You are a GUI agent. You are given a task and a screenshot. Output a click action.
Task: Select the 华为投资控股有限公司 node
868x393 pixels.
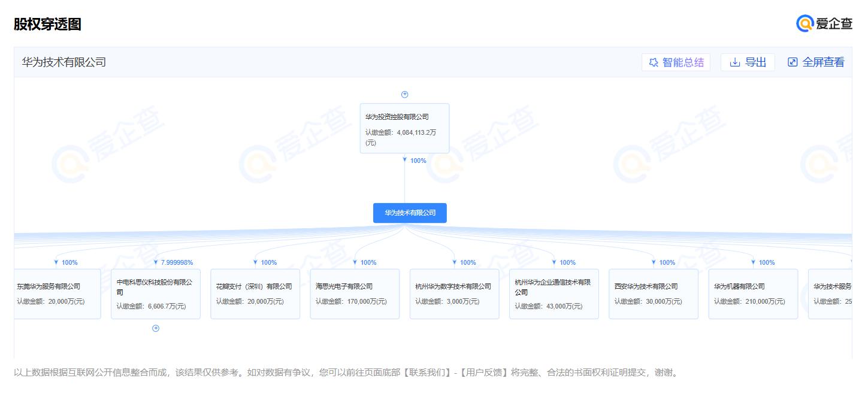404,128
